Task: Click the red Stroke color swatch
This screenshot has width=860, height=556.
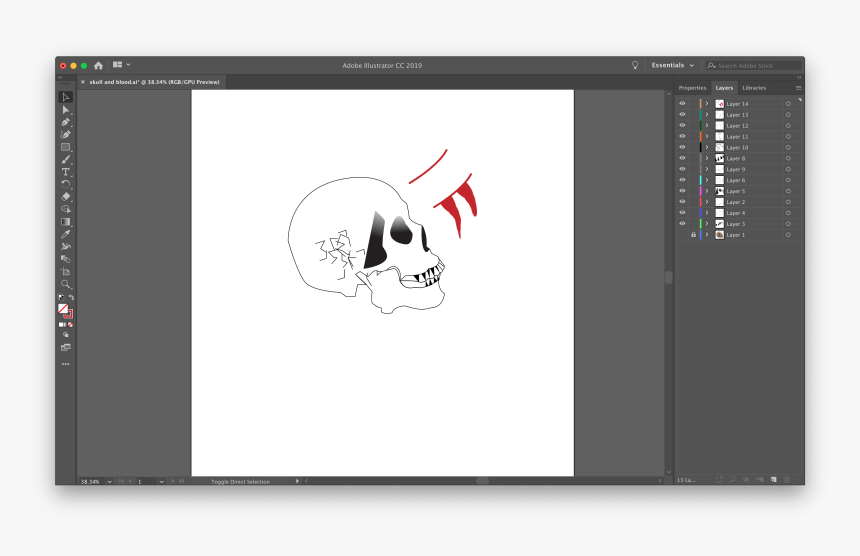Action: pyautogui.click(x=69, y=315)
